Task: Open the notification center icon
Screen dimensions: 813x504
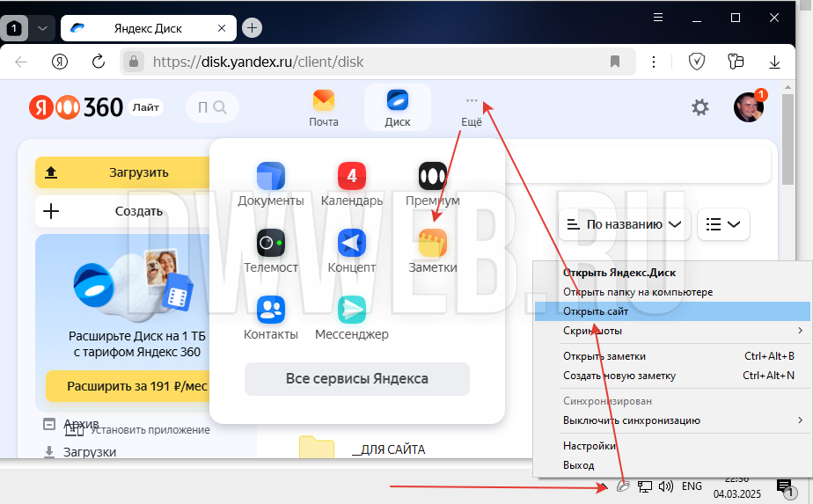Action: tap(786, 488)
